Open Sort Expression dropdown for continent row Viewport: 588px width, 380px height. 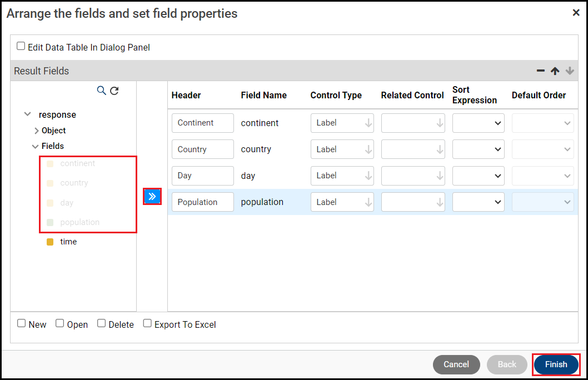[x=478, y=123]
